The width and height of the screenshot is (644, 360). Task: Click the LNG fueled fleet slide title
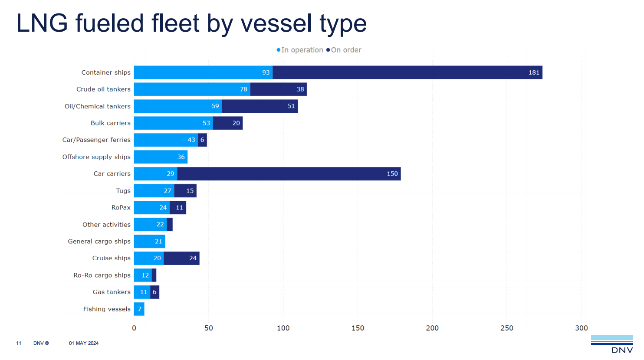[x=191, y=23]
